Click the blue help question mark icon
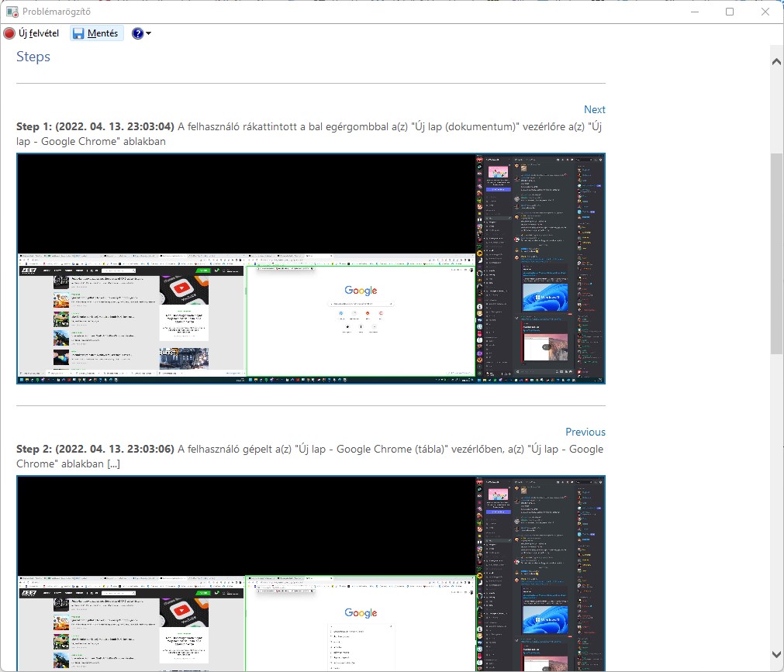784x672 pixels. point(137,33)
